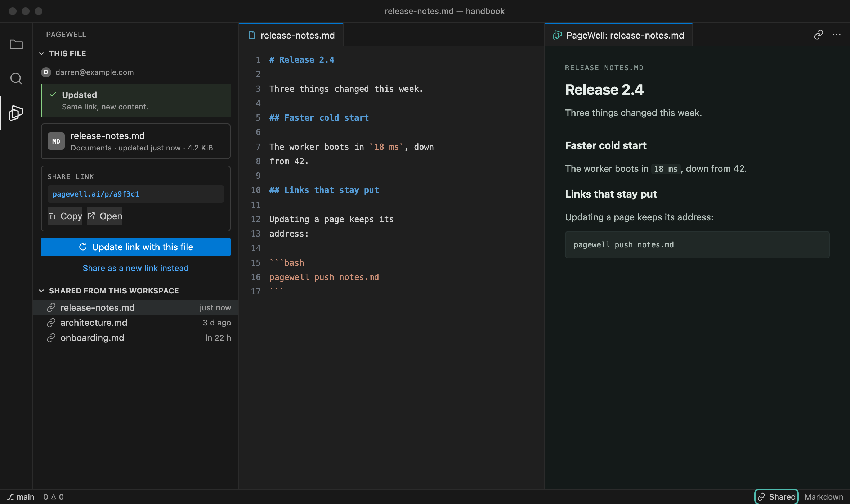The image size is (850, 504).
Task: Click 'RELEASE-NOTES.MD' label in preview
Action: coord(604,68)
